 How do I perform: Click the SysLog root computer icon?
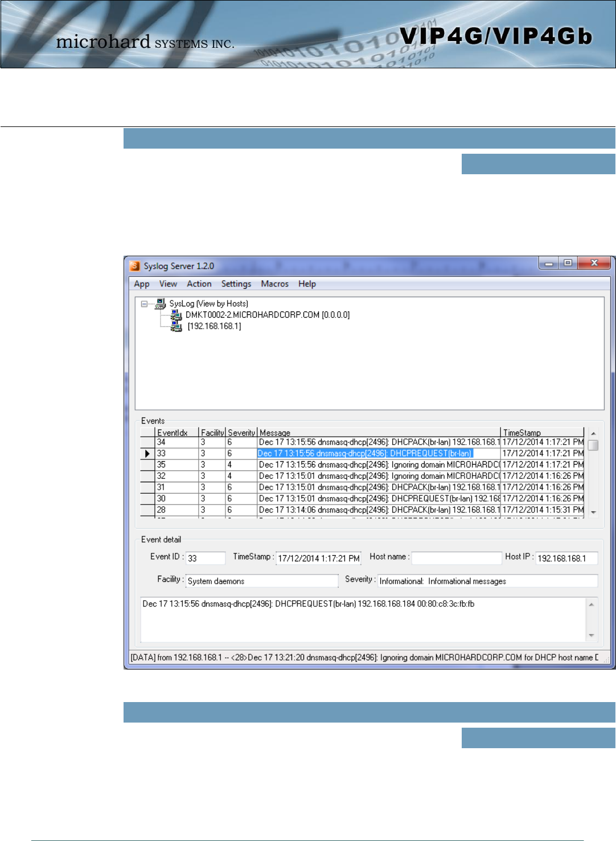[x=161, y=303]
